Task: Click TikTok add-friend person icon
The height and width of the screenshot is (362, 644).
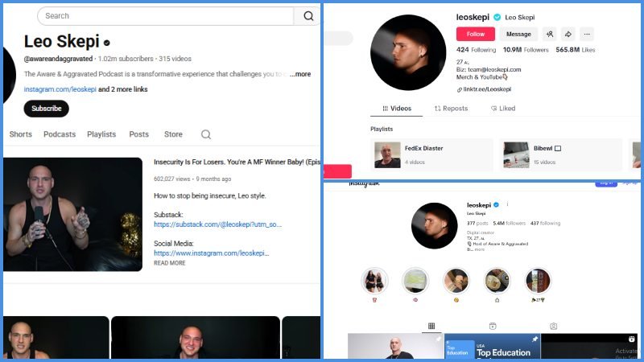Action: (549, 34)
